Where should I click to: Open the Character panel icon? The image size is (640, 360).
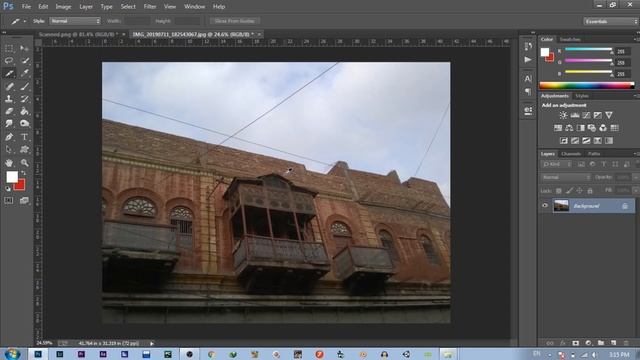(x=528, y=78)
